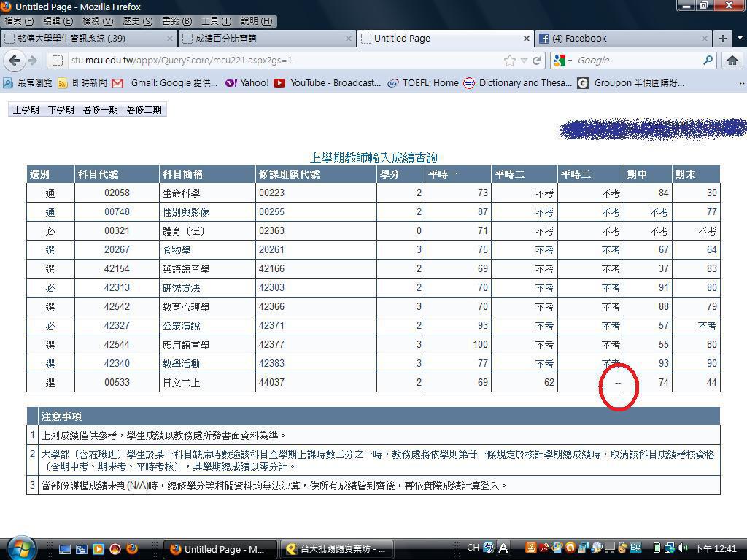This screenshot has width=747, height=560.
Task: Click the Firefox home icon
Action: pos(732,61)
